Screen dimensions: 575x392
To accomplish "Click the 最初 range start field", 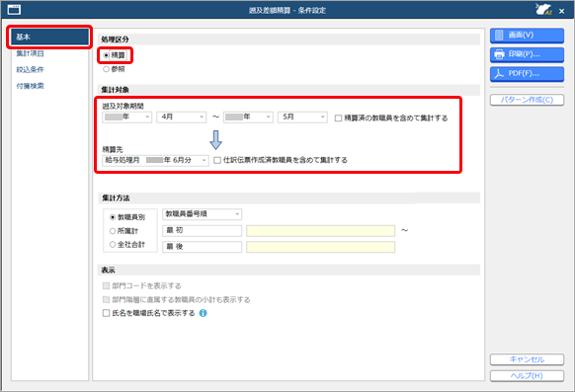I will pos(203,231).
